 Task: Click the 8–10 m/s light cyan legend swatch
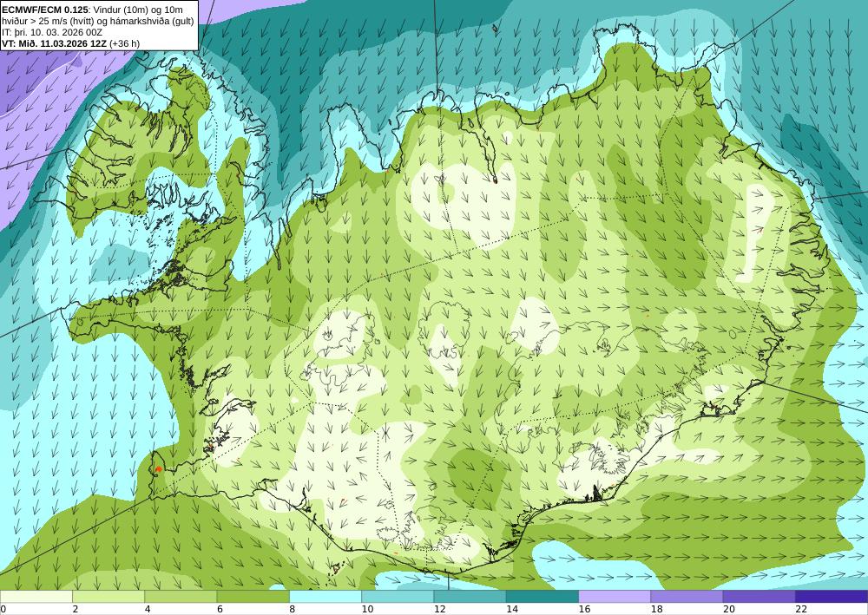click(x=325, y=596)
